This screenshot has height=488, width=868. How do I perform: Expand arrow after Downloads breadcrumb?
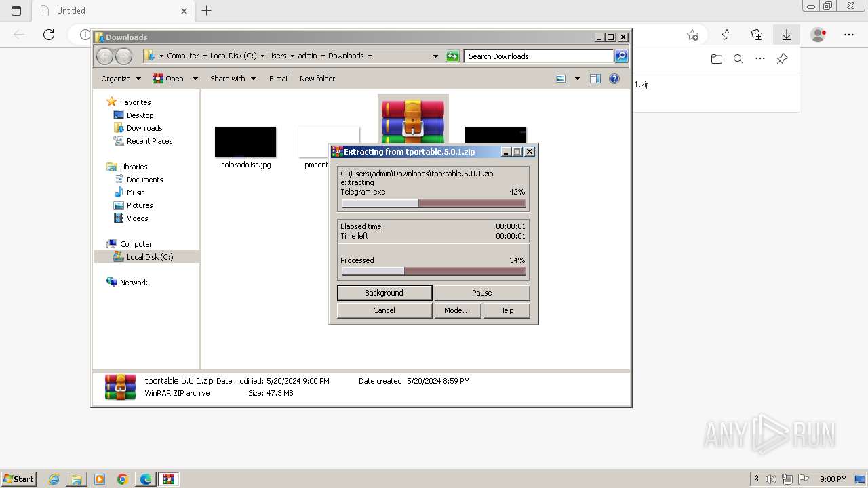click(370, 56)
